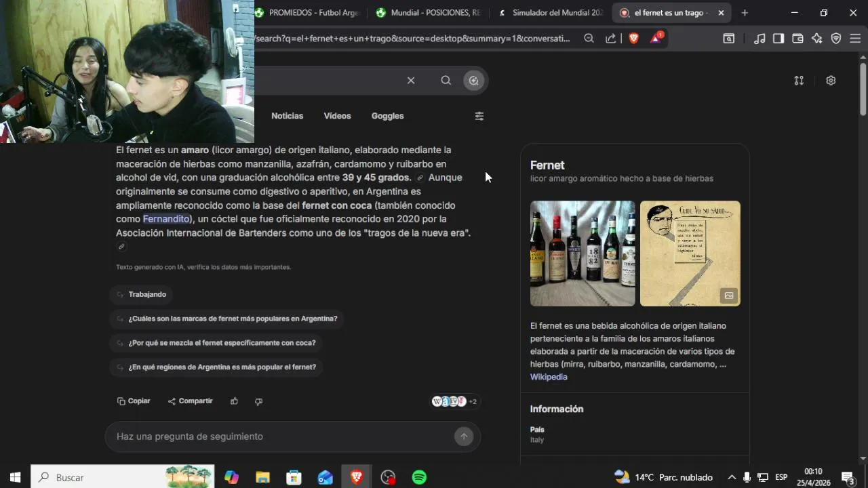Show hidden system tray icons chevron
The height and width of the screenshot is (488, 868).
(x=732, y=477)
